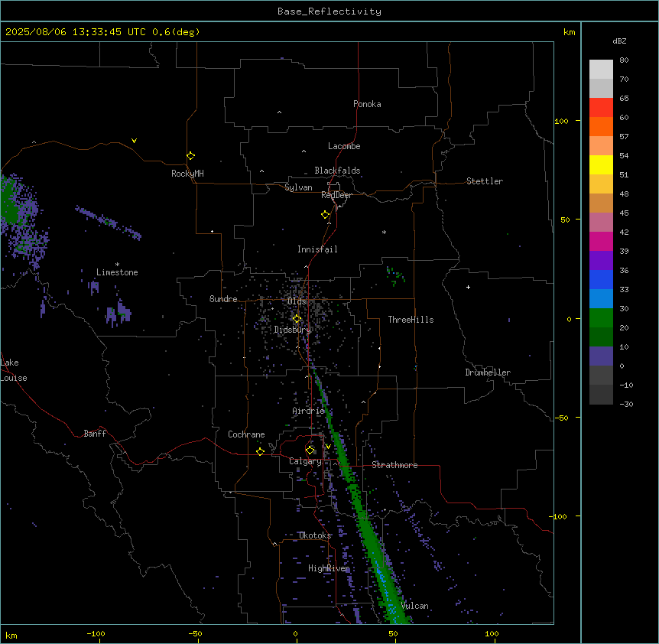This screenshot has width=659, height=644.
Task: Click the Banff label
Action: coord(95,434)
